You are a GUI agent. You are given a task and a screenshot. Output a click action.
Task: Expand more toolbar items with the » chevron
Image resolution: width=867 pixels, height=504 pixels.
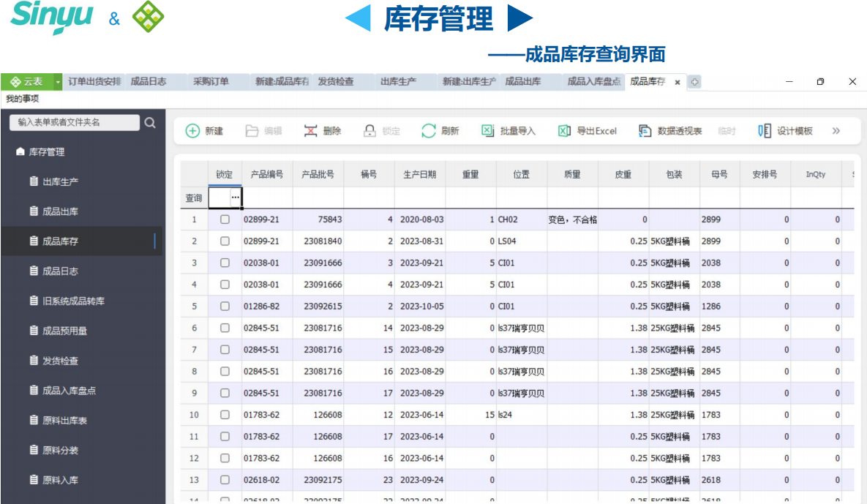(x=836, y=131)
